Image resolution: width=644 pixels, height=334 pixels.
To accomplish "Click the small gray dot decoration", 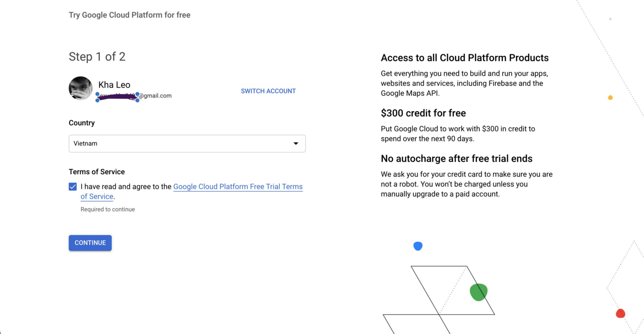I will (610, 19).
